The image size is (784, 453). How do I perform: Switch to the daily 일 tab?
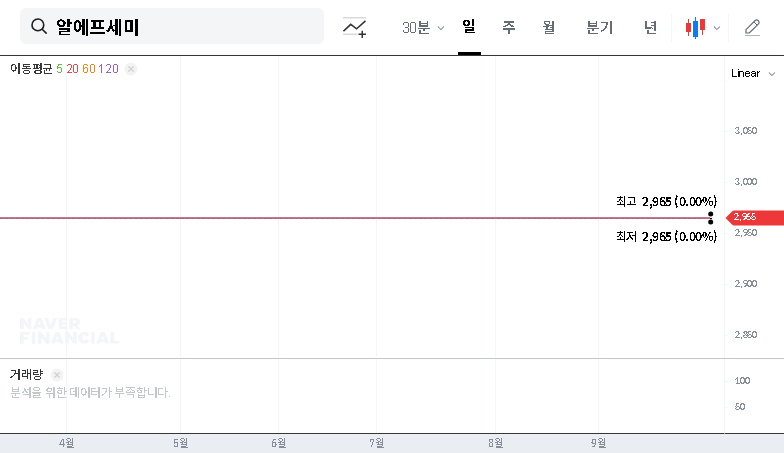468,28
